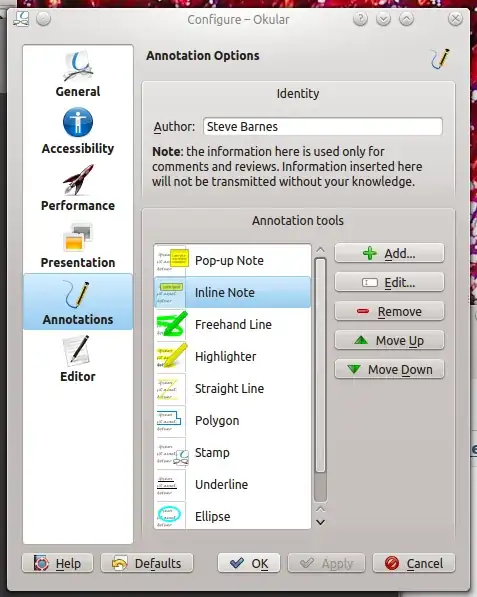This screenshot has width=477, height=597.
Task: Select the Pop-up Note annotation tool
Action: pos(232,260)
